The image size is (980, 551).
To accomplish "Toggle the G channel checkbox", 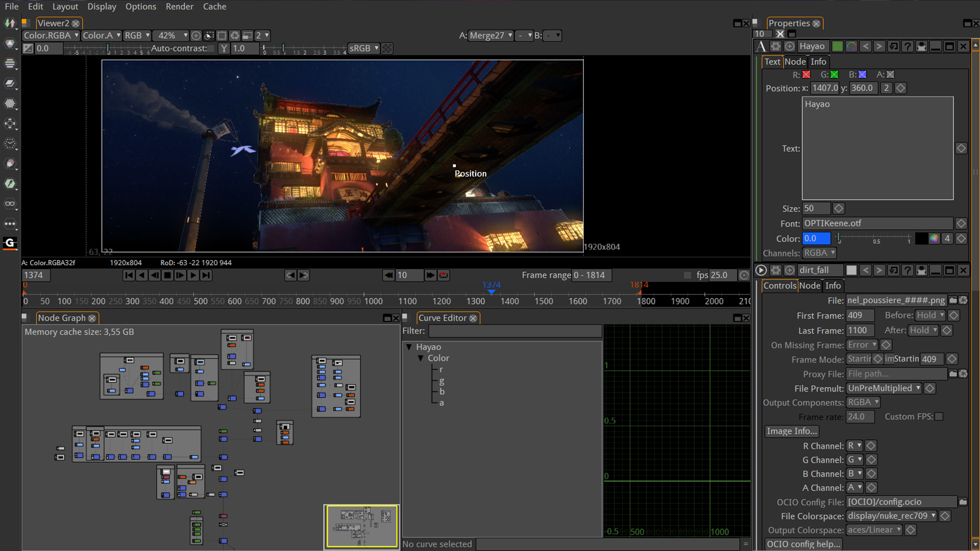I will point(835,75).
